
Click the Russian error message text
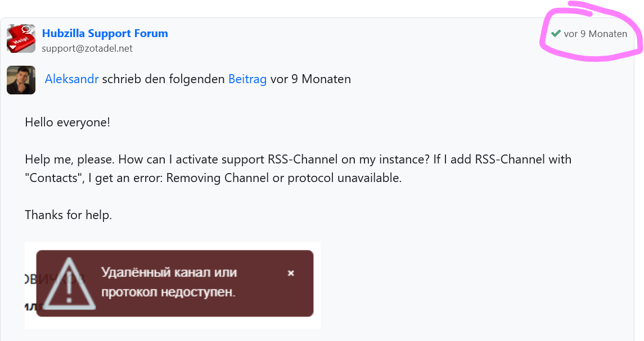[169, 283]
